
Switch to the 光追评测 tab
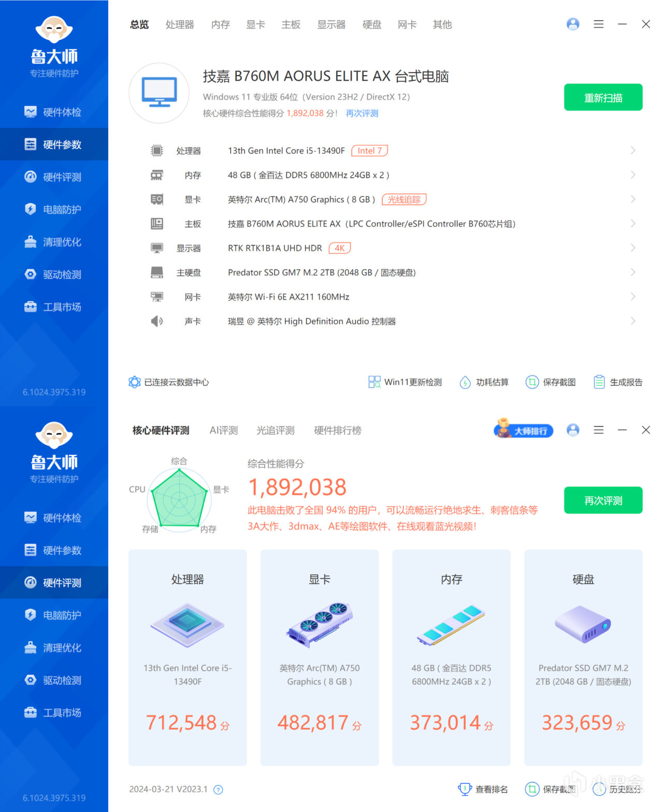pyautogui.click(x=276, y=430)
